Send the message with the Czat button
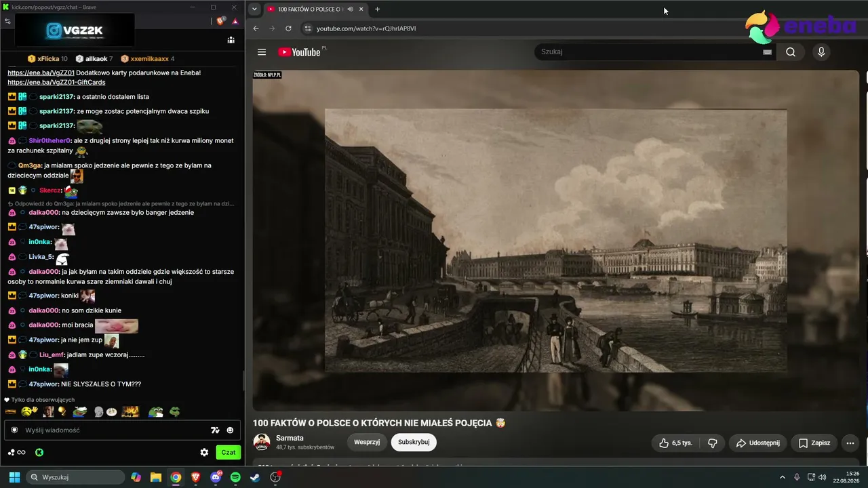The height and width of the screenshot is (488, 868). (229, 452)
